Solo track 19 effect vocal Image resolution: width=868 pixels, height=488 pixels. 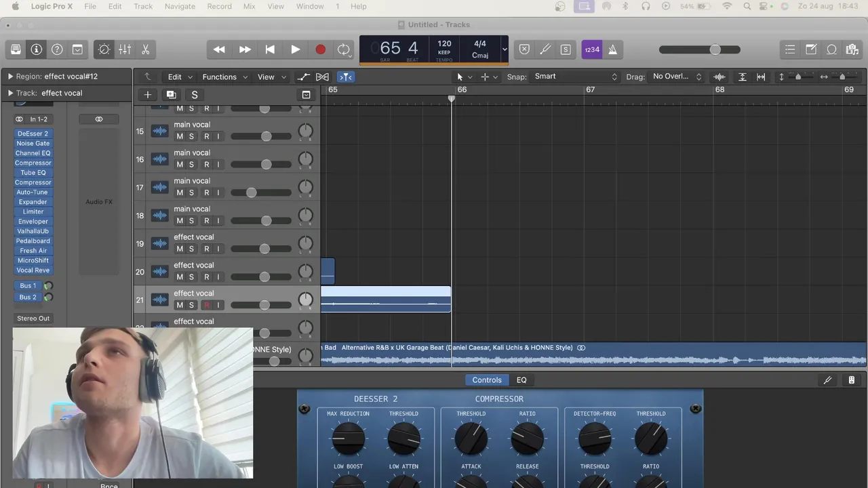point(191,249)
